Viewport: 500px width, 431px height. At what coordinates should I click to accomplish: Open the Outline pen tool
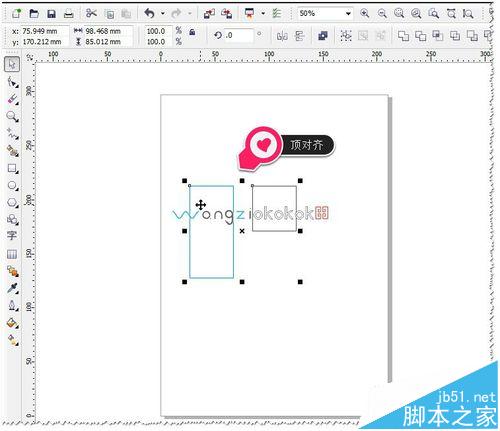(13, 306)
